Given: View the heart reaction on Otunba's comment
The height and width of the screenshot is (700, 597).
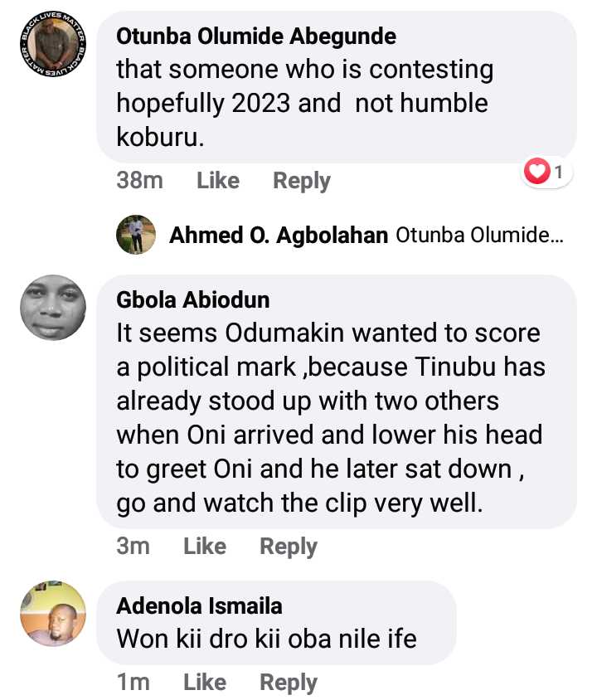Looking at the screenshot, I should pos(537,173).
